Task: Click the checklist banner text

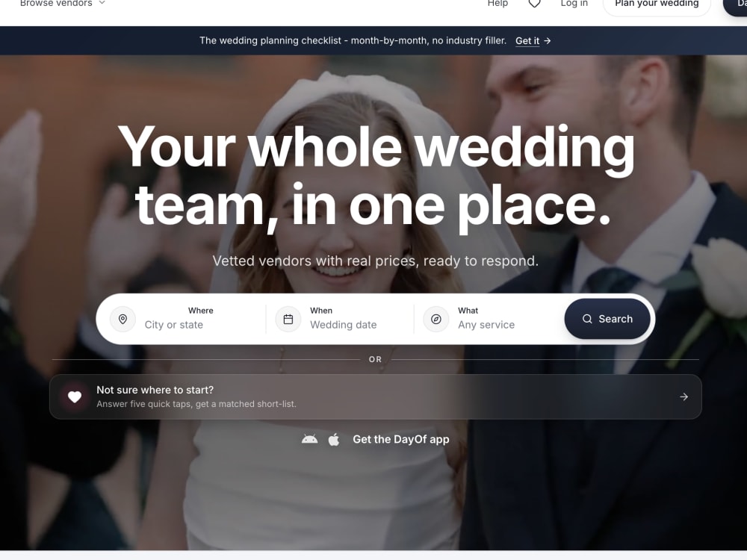Action: [x=353, y=41]
